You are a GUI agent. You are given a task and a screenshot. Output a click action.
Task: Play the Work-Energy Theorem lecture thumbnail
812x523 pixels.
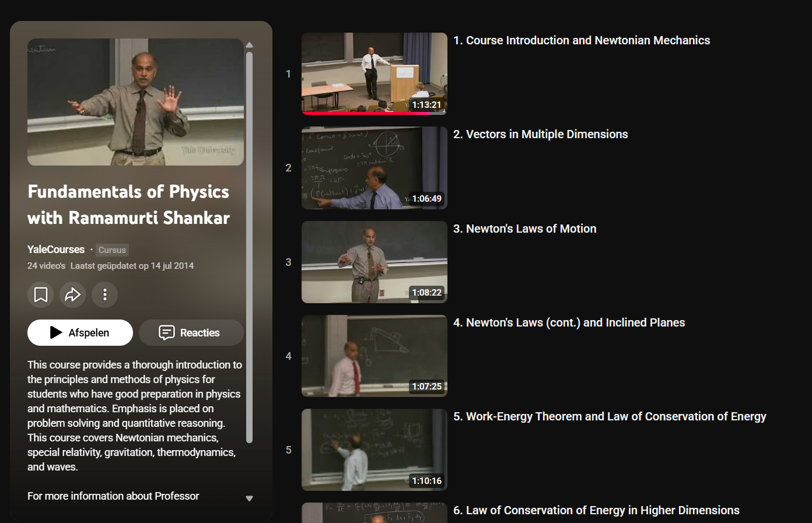click(374, 450)
